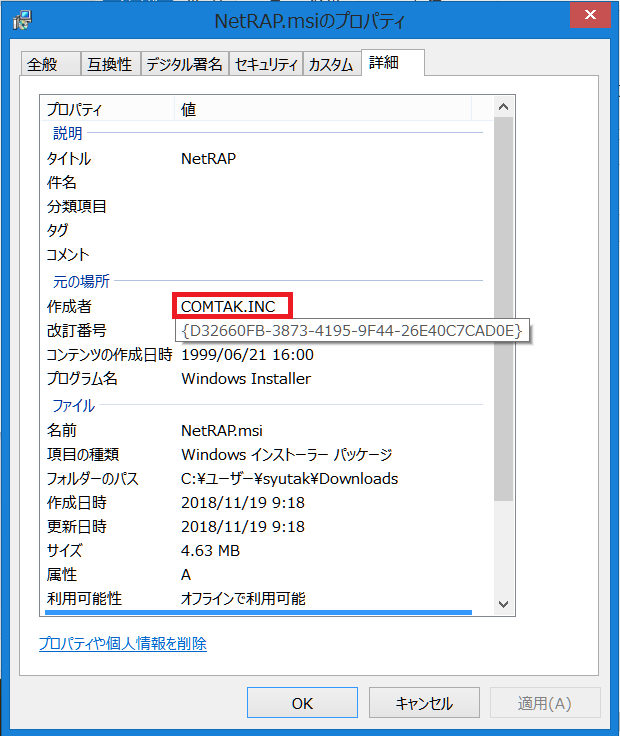The image size is (620, 736).
Task: Select the 詳細 tab
Action: click(x=393, y=62)
